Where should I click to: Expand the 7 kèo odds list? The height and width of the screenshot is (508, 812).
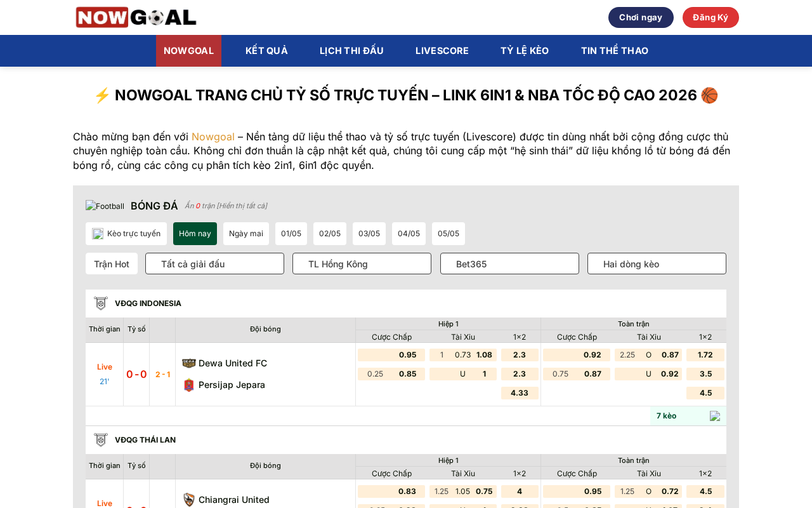[688, 416]
